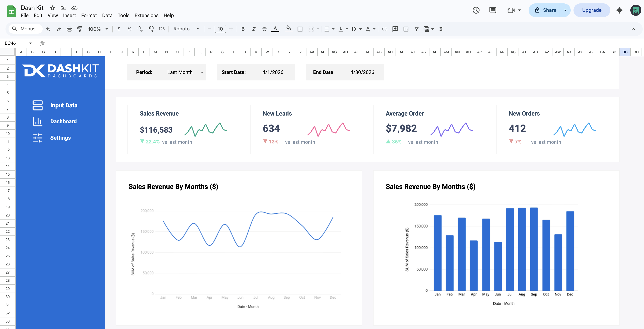Toggle bold formatting
This screenshot has height=329, width=644.
[x=243, y=29]
